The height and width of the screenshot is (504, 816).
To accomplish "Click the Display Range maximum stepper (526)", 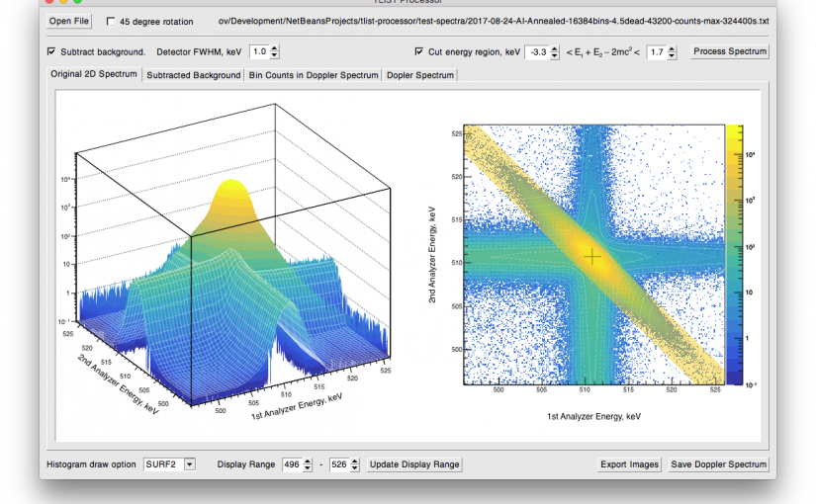I will [x=354, y=464].
